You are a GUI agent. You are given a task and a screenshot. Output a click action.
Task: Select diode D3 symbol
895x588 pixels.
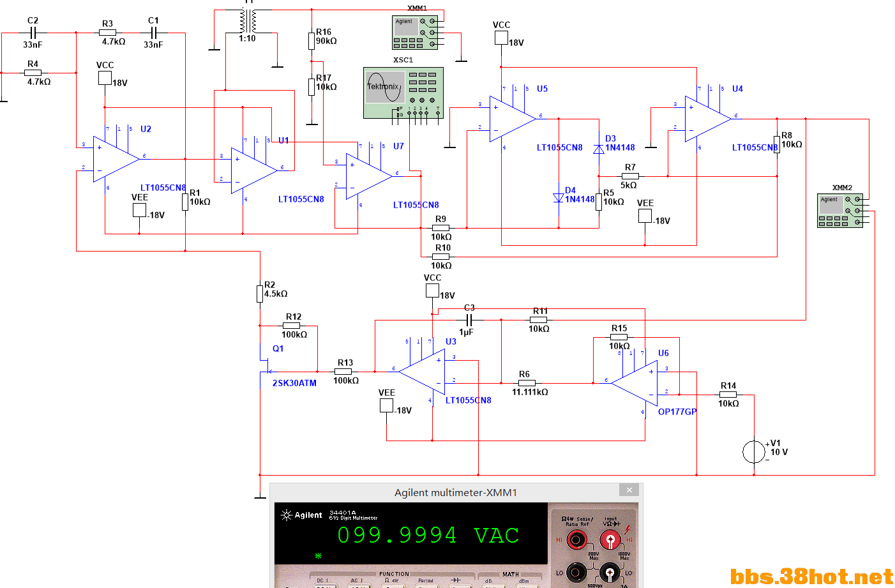[599, 149]
